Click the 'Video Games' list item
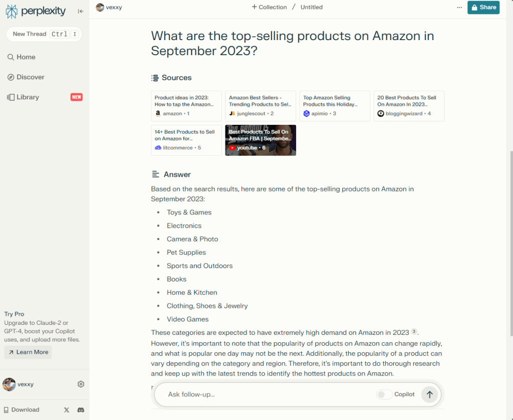 coord(188,319)
